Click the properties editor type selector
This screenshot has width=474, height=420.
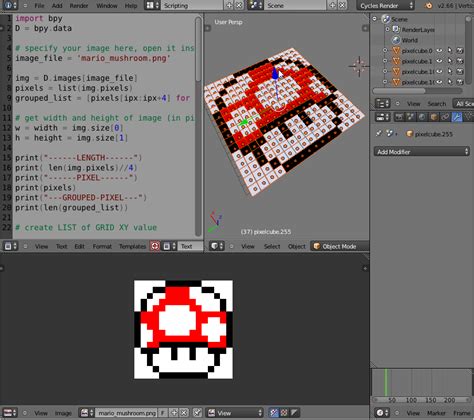(x=382, y=117)
